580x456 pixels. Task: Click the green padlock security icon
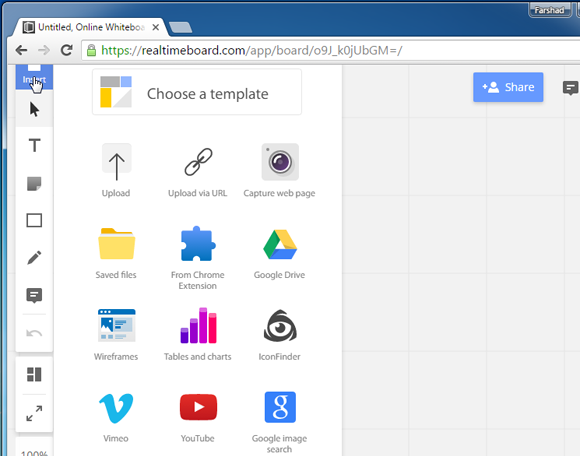pos(91,50)
